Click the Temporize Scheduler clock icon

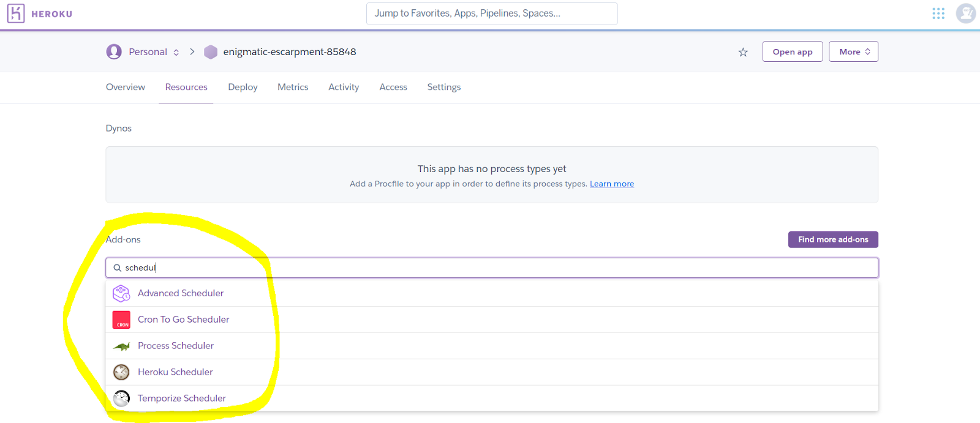[121, 399]
